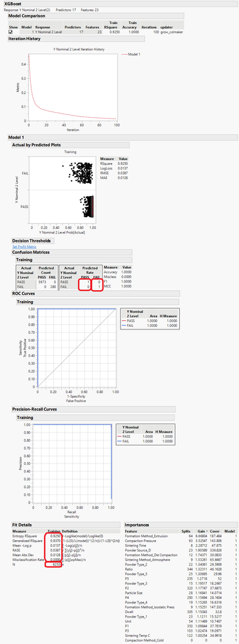Click the Definition column header in Fit Details
The height and width of the screenshot is (644, 239).
pyautogui.click(x=70, y=531)
